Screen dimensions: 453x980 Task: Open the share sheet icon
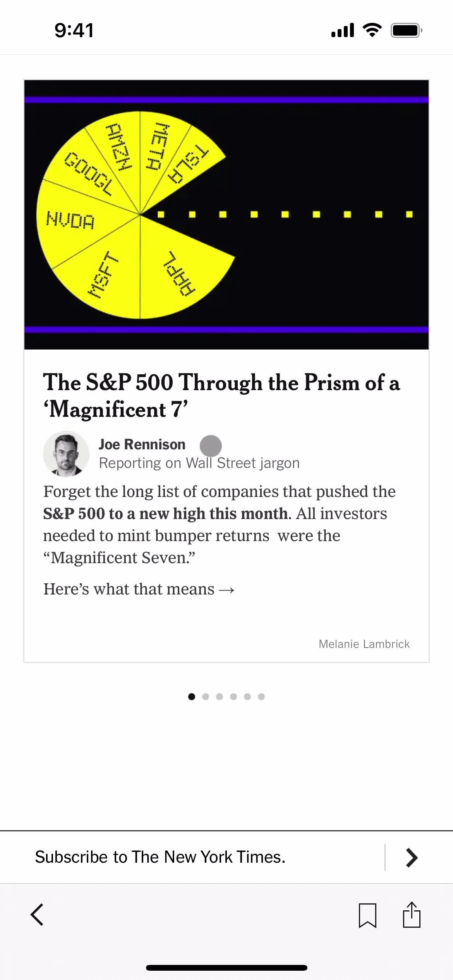[x=412, y=915]
